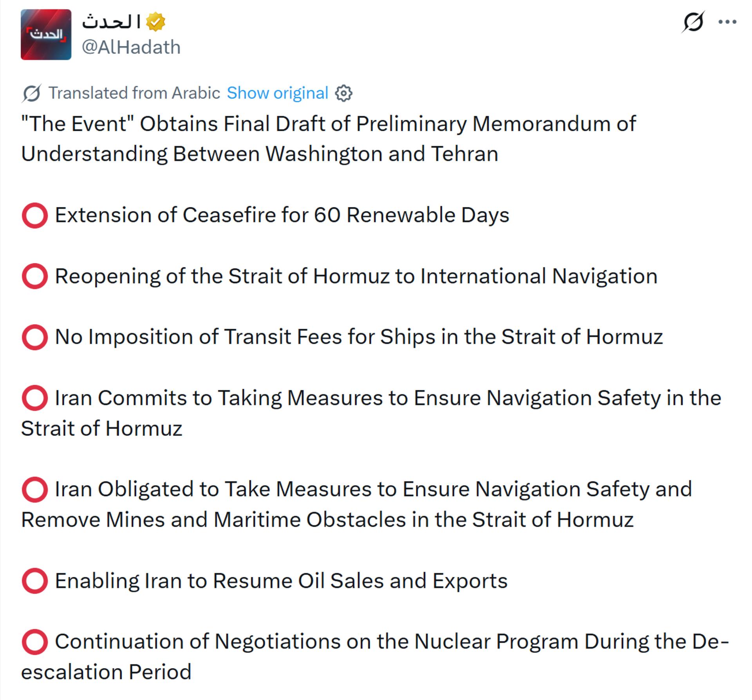Image resolution: width=752 pixels, height=700 pixels.
Task: Click the red circle before Iran Obligated
Action: [35, 489]
